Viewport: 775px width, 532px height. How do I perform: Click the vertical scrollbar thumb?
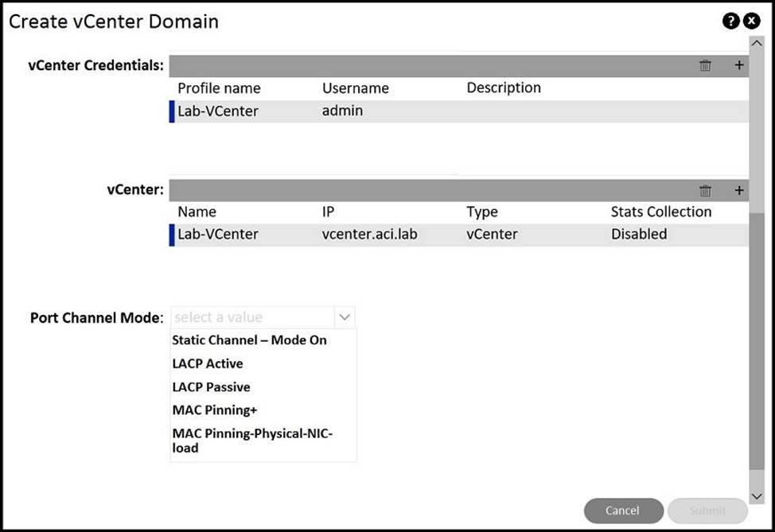pyautogui.click(x=756, y=342)
